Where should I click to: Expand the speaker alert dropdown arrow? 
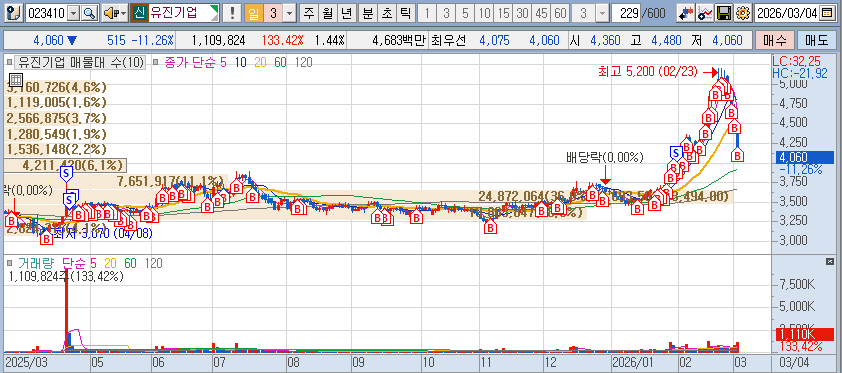coord(124,13)
